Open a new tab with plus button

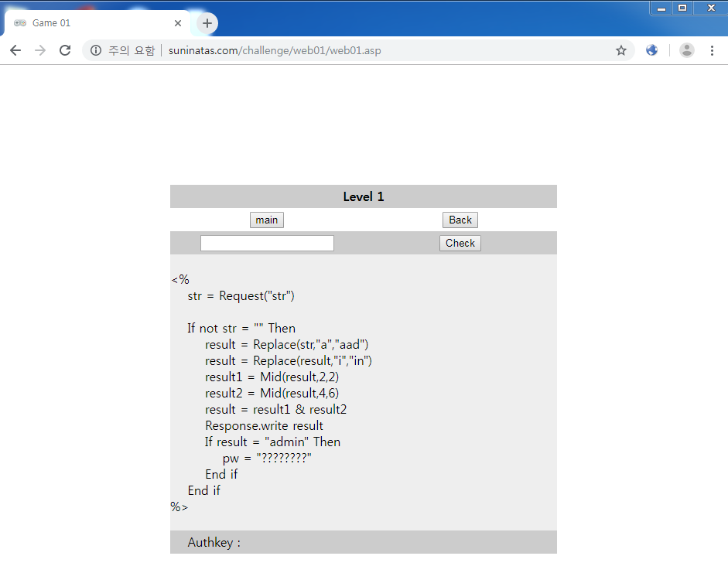pyautogui.click(x=207, y=22)
